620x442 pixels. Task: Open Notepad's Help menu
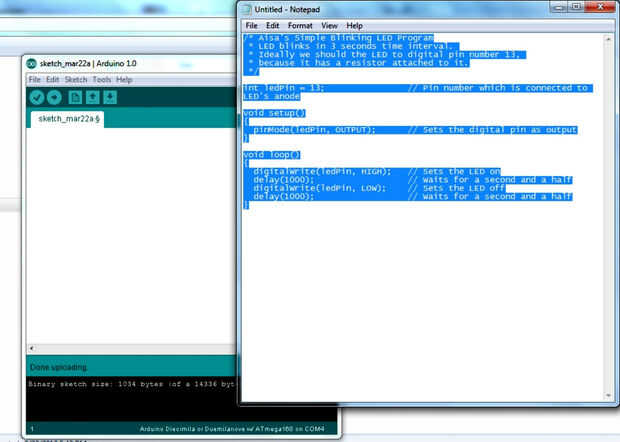354,26
